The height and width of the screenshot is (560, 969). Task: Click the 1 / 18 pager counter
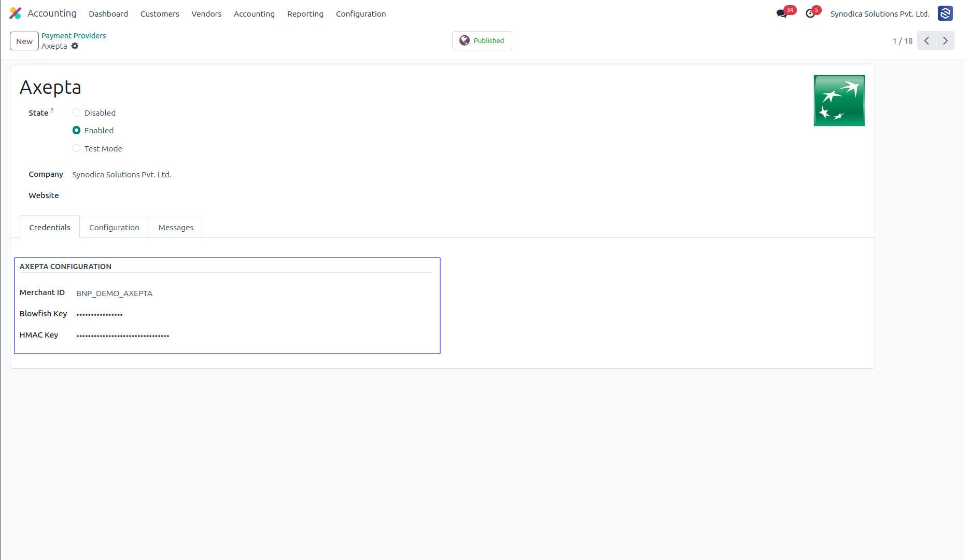902,41
